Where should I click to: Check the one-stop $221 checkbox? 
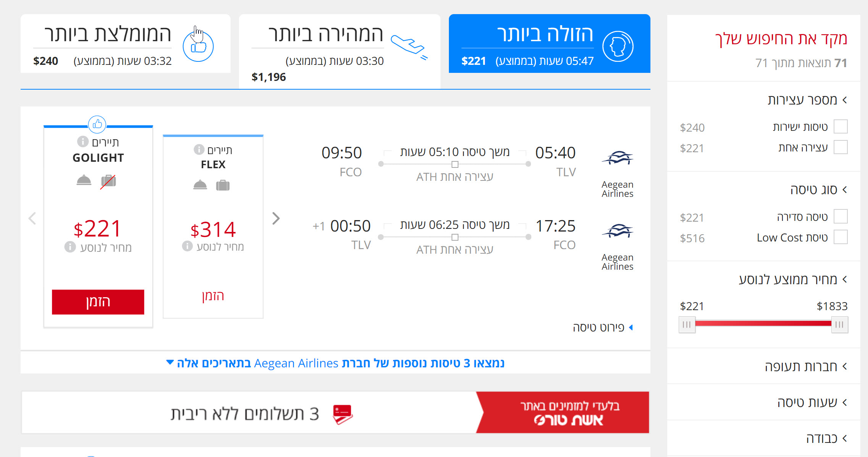tap(841, 147)
